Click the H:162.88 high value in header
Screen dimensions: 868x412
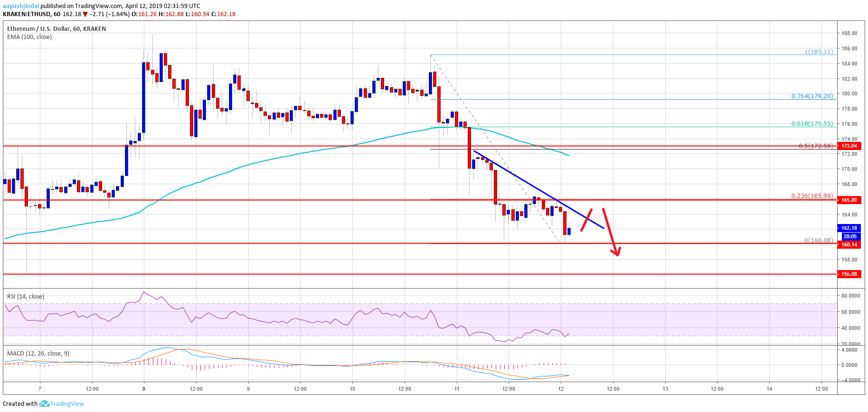(x=171, y=14)
